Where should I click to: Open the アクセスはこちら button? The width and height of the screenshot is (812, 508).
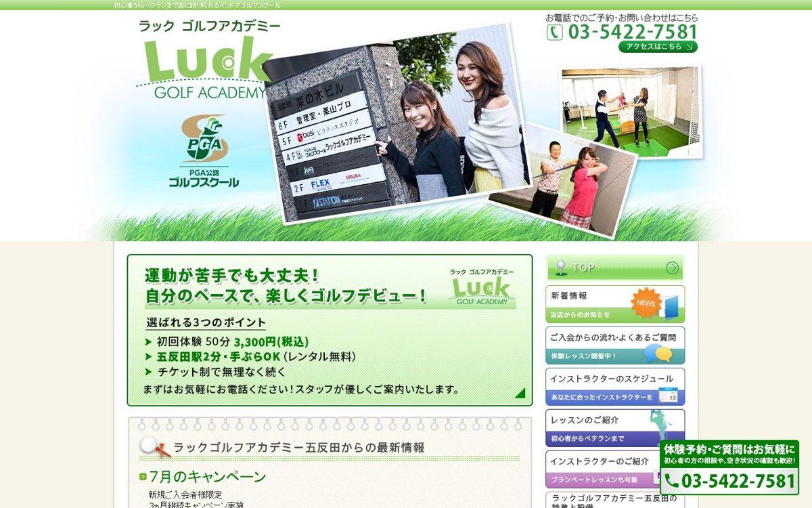coord(658,47)
